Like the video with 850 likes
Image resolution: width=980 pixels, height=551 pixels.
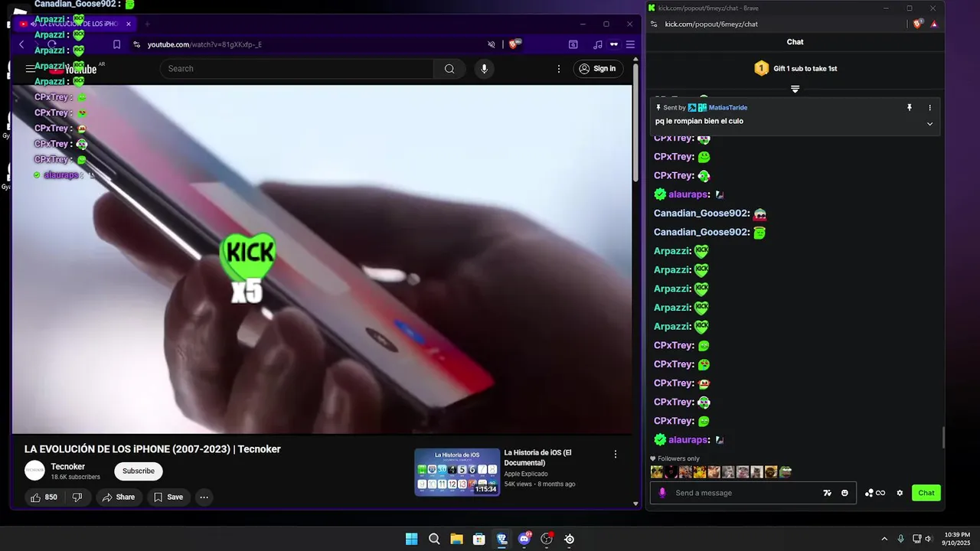click(44, 497)
